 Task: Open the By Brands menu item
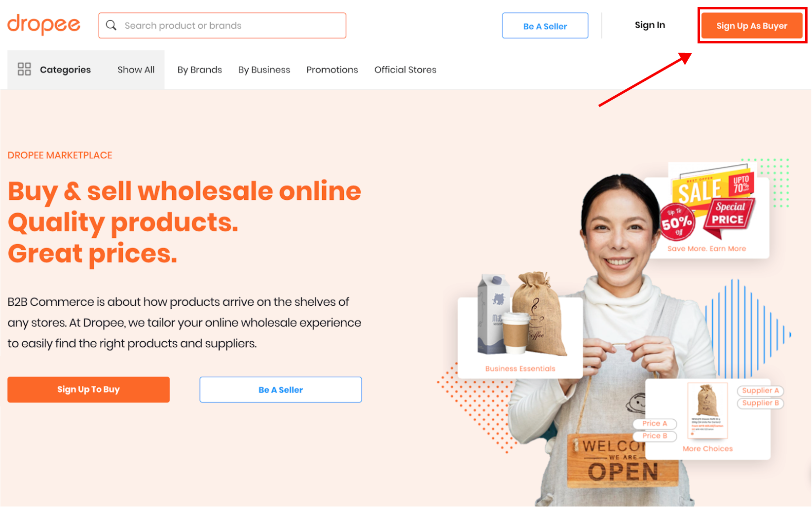point(200,70)
